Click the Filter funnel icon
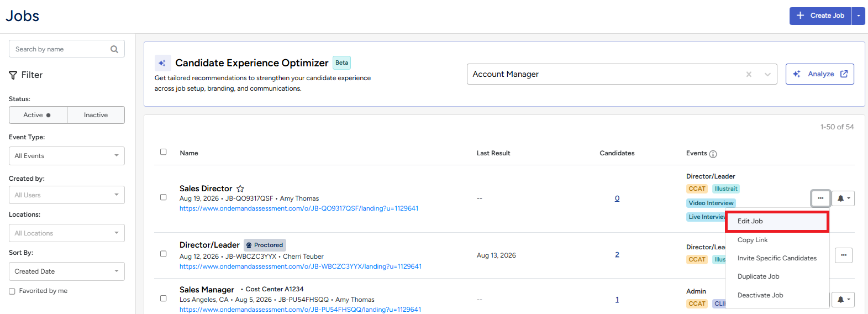 click(13, 75)
